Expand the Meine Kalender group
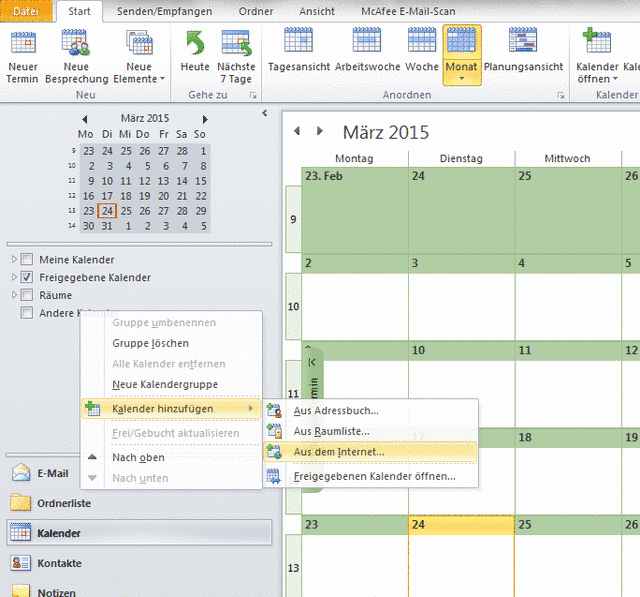Viewport: 640px width, 597px height. tap(14, 260)
